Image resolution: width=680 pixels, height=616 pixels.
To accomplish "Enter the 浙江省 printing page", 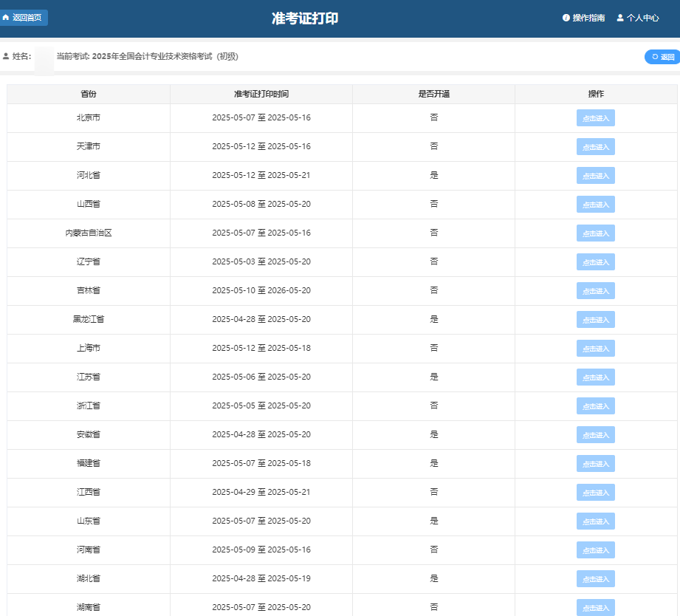I will (x=595, y=406).
